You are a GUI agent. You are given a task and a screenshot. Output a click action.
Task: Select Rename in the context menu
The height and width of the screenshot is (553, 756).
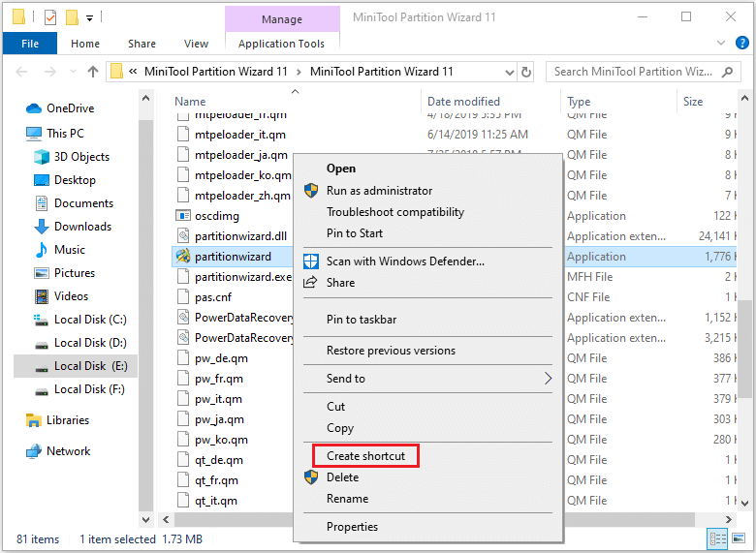347,499
